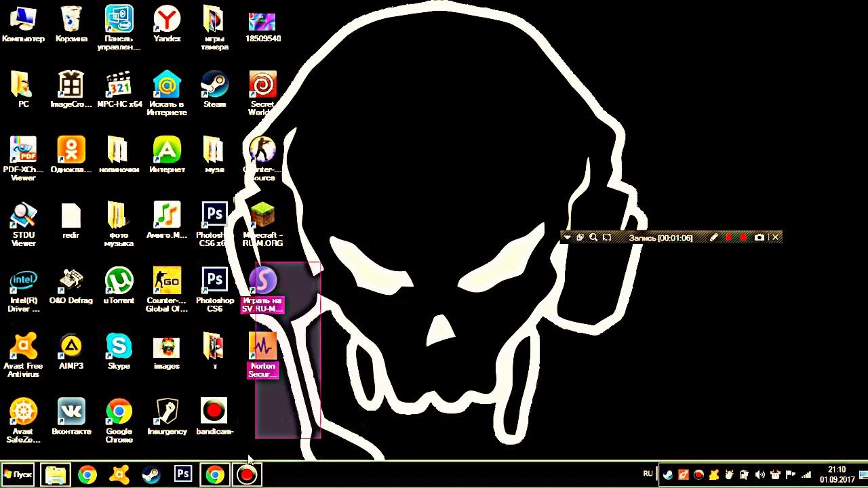Open the Пуск start menu
This screenshot has height=488, width=868.
click(18, 474)
